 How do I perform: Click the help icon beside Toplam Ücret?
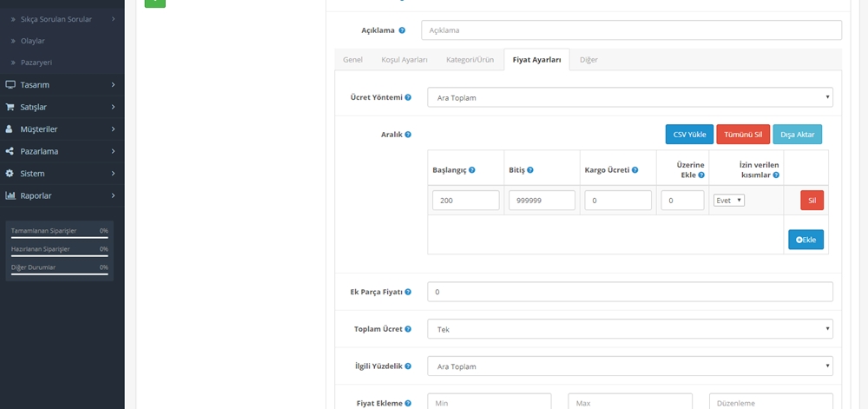pos(408,329)
